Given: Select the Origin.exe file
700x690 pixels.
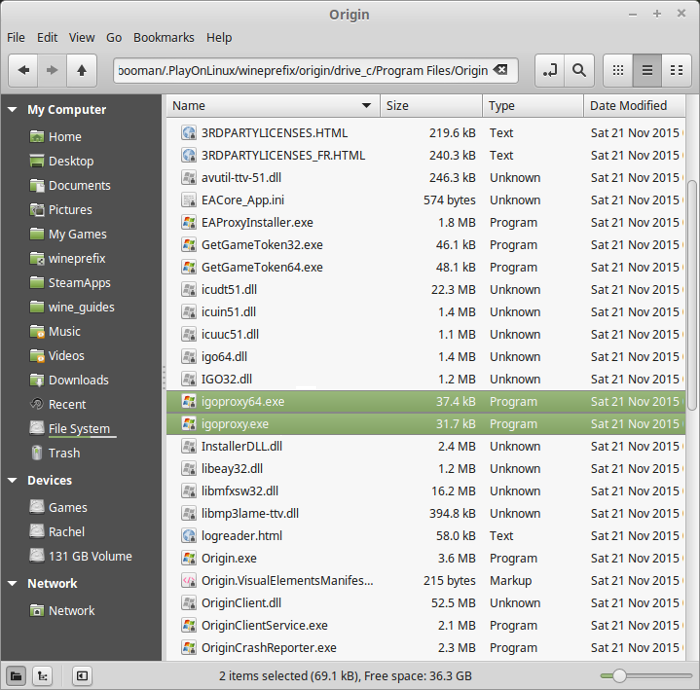Looking at the screenshot, I should pos(229,558).
